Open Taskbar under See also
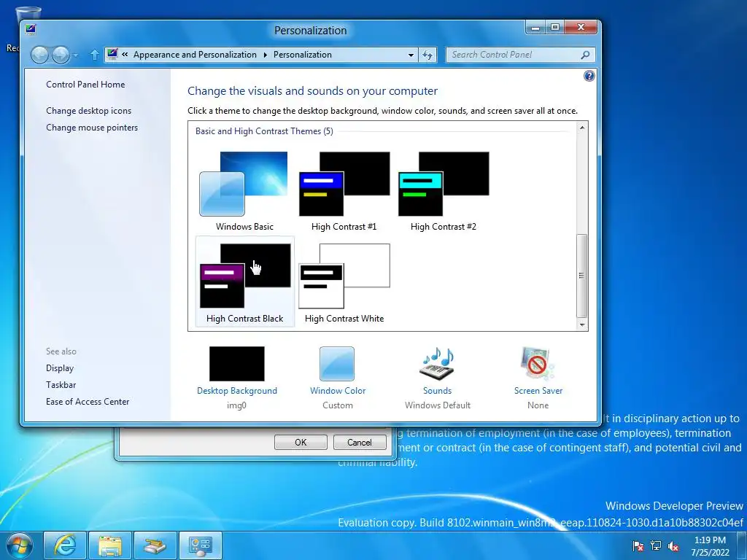Viewport: 747px width, 560px height. 61,385
